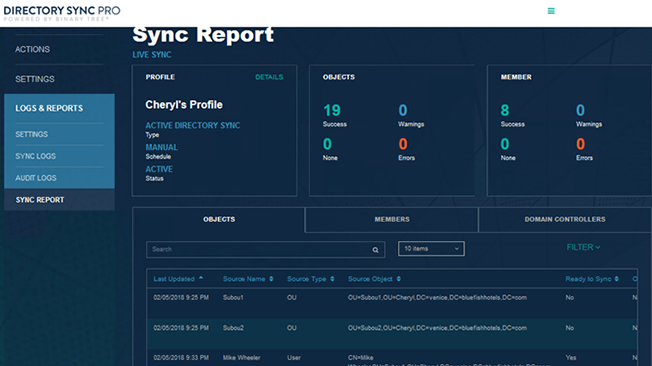Screen dimensions: 652x366
Task: Switch to the OBJECTS tab
Action: (x=219, y=219)
